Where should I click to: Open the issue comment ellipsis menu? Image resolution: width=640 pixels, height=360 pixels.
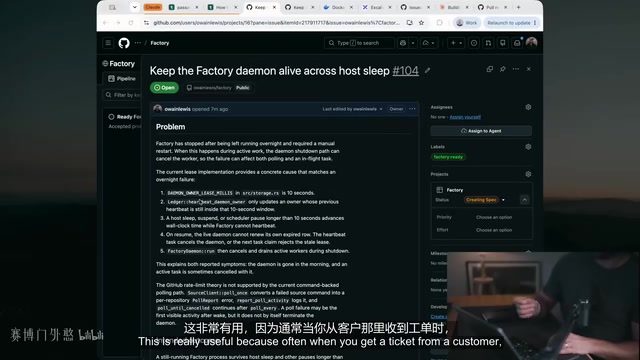pyautogui.click(x=412, y=109)
